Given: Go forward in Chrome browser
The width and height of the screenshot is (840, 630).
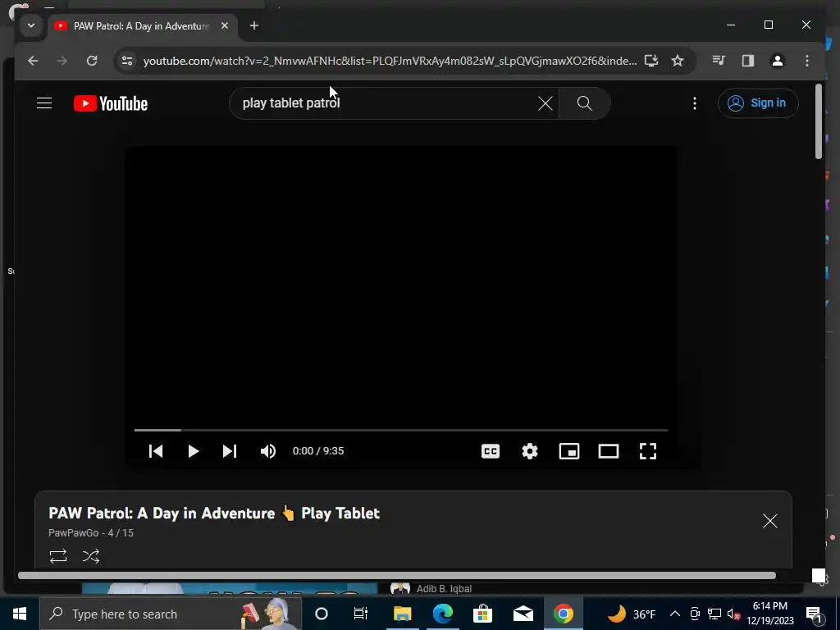Looking at the screenshot, I should [62, 61].
